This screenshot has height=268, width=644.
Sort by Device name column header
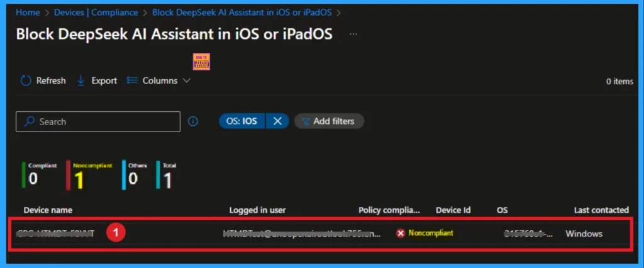(48, 210)
